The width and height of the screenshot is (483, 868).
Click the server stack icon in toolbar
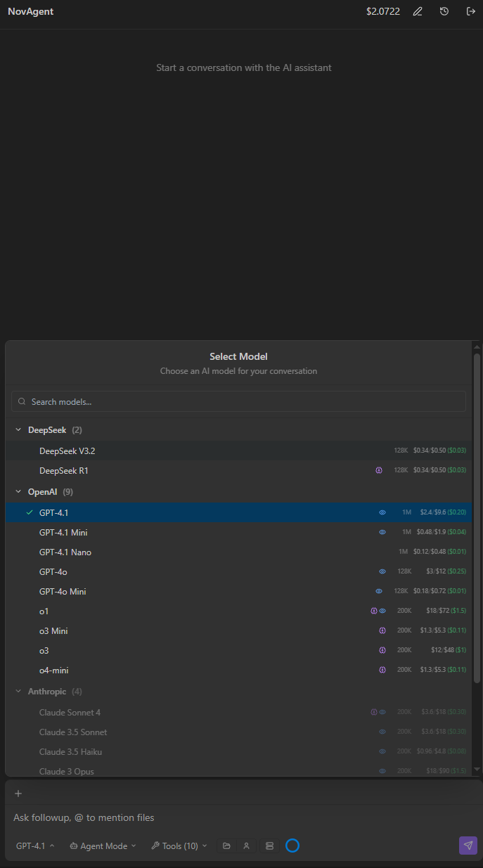(x=269, y=846)
